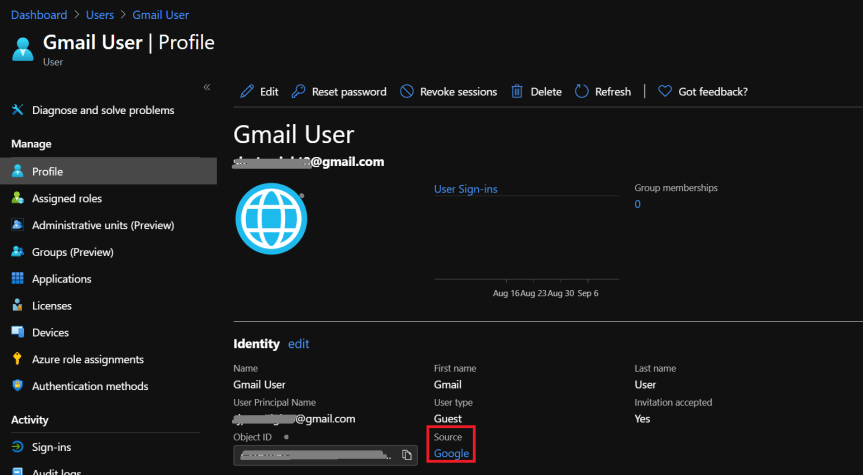Viewport: 863px width, 475px height.
Task: Click the Reset password key icon
Action: pos(299,92)
